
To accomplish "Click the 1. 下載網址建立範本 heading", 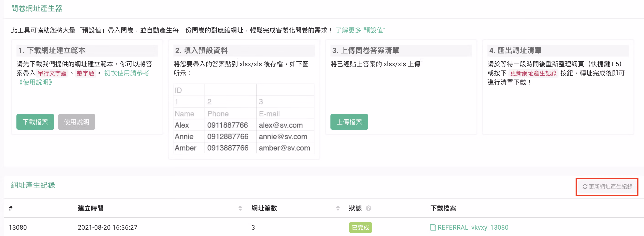I will coord(52,50).
